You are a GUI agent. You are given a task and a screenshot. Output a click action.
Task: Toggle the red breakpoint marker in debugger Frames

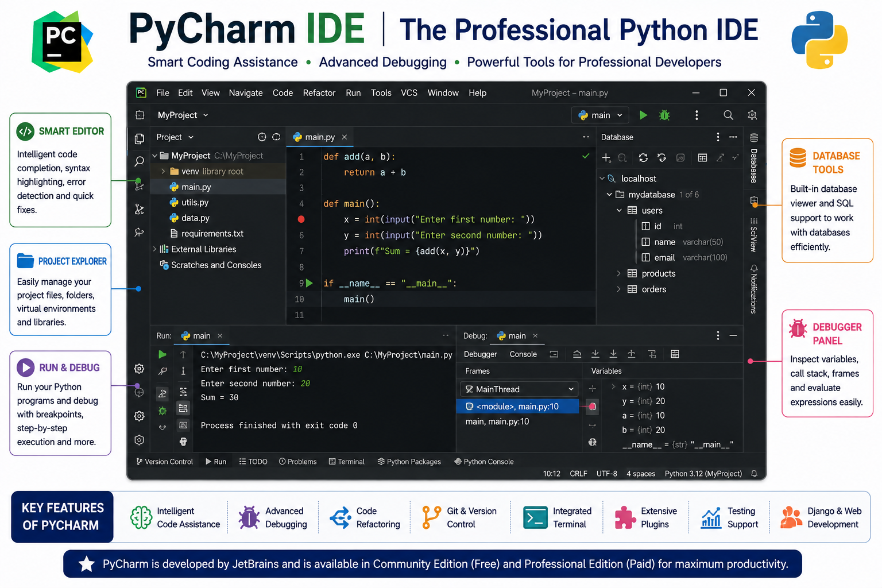pos(593,407)
